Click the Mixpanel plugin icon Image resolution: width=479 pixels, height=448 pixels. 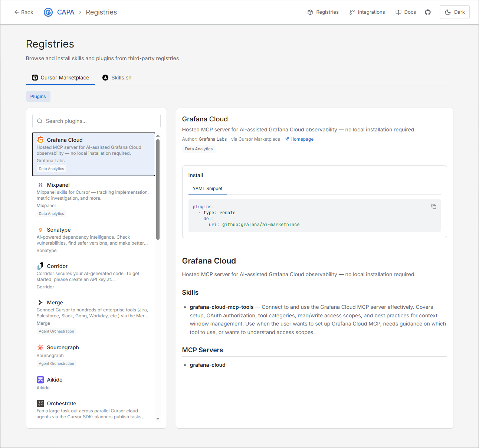40,185
